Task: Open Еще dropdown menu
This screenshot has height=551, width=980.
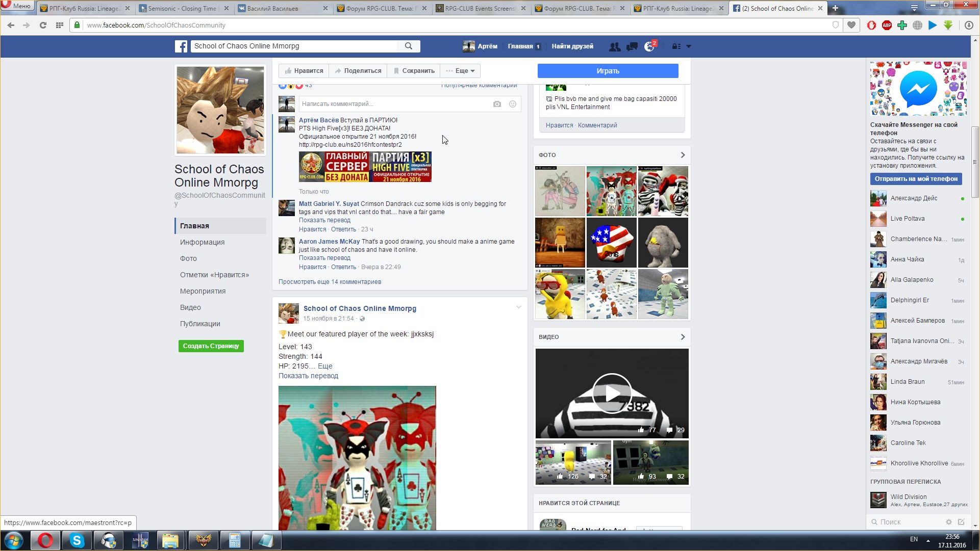Action: click(x=460, y=71)
